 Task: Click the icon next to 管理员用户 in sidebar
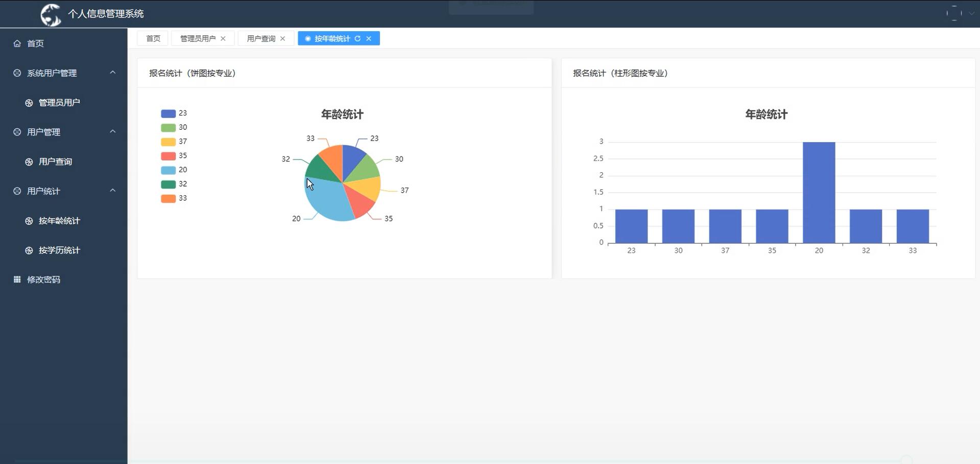29,103
